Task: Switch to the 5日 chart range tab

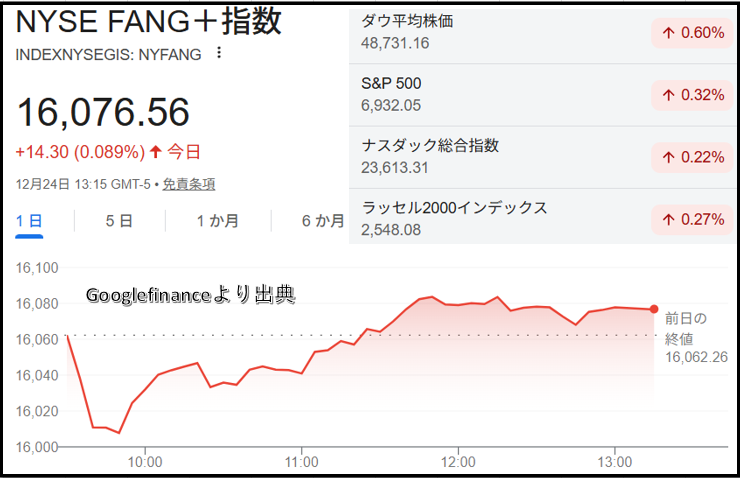Action: tap(119, 221)
